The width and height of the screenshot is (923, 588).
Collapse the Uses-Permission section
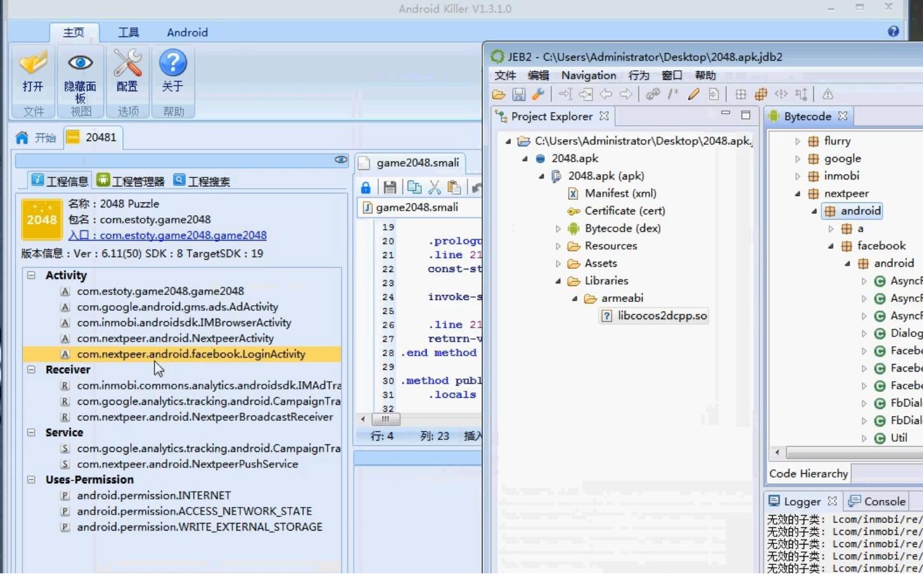click(31, 479)
